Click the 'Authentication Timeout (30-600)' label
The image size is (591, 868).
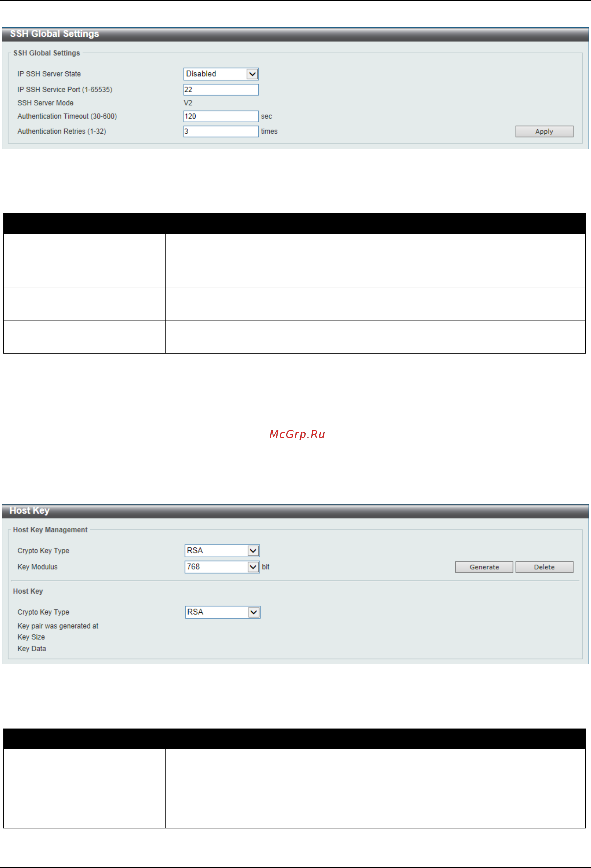tap(67, 116)
